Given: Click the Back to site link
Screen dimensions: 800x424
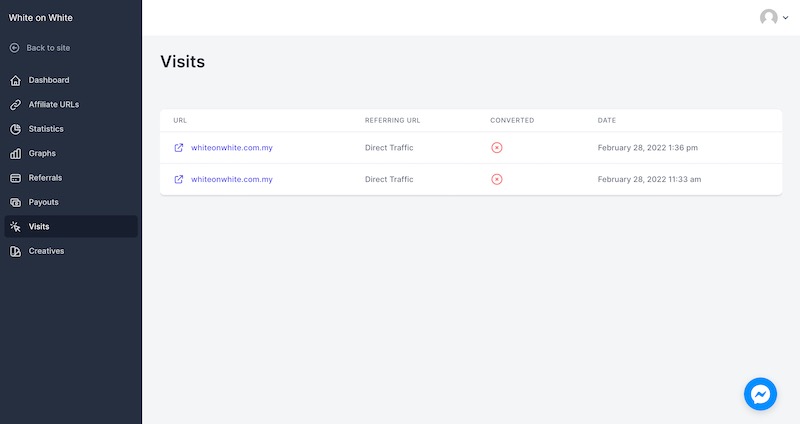Looking at the screenshot, I should point(48,48).
